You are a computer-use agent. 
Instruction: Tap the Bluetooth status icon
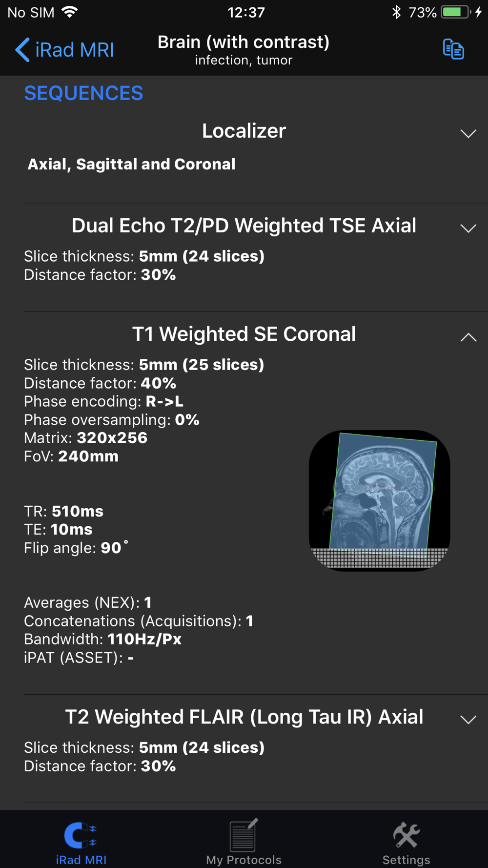(x=396, y=12)
